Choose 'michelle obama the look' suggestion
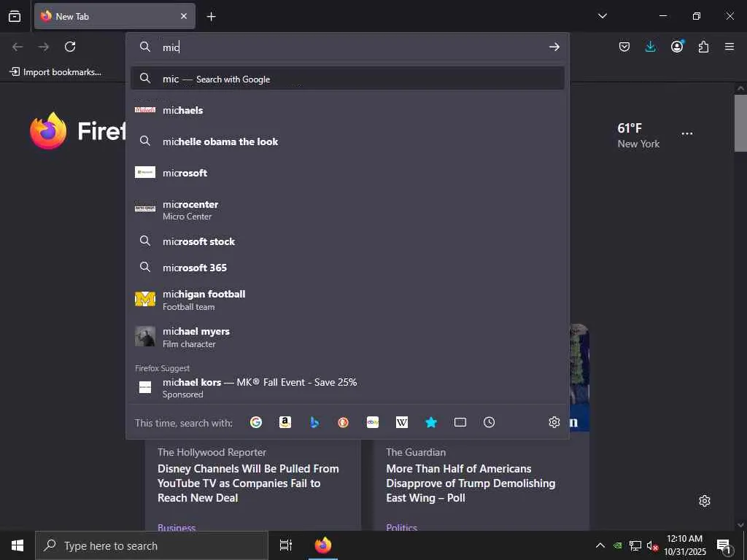Image resolution: width=747 pixels, height=560 pixels. (347, 141)
